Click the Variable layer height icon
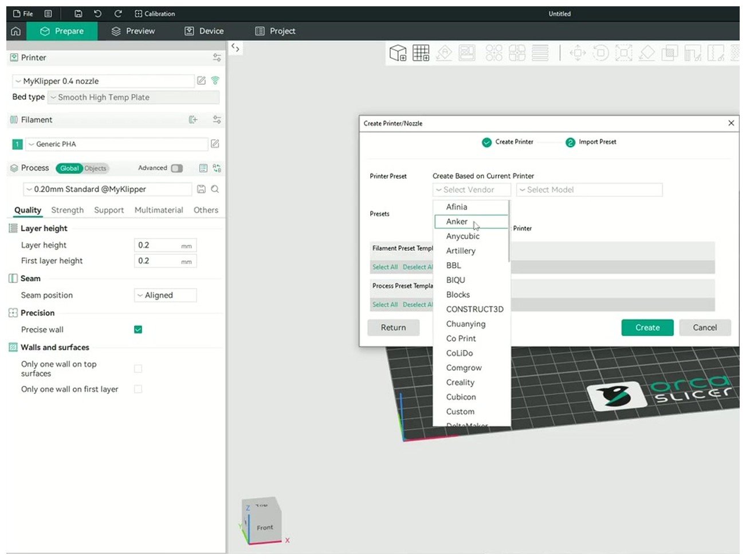Viewport: 746px width, 560px height. click(x=540, y=53)
